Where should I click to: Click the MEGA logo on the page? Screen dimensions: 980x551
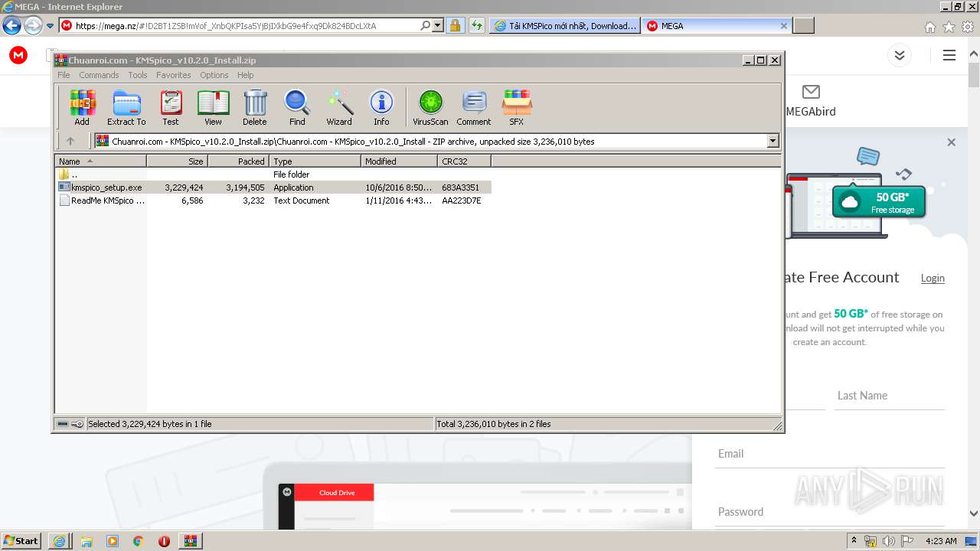click(18, 55)
